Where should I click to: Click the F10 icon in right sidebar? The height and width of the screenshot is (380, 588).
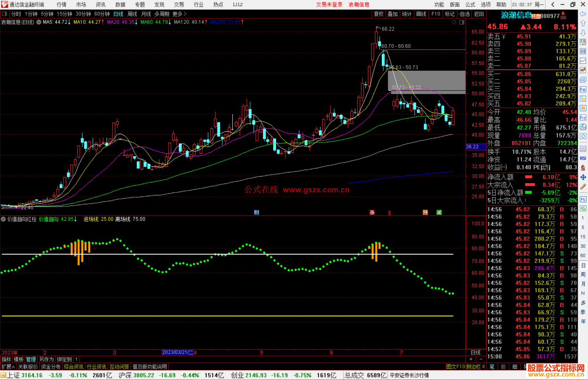pos(583,89)
